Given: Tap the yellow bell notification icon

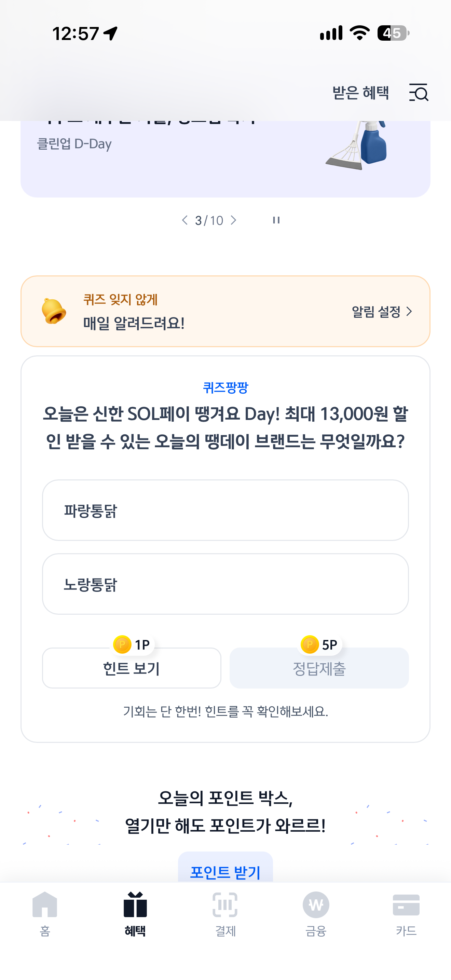Looking at the screenshot, I should pyautogui.click(x=54, y=311).
